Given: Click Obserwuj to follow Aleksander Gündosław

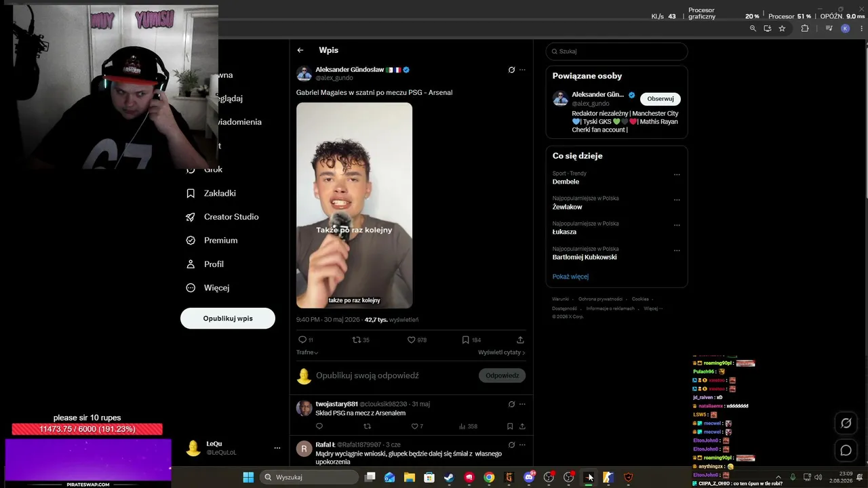Looking at the screenshot, I should tap(660, 99).
